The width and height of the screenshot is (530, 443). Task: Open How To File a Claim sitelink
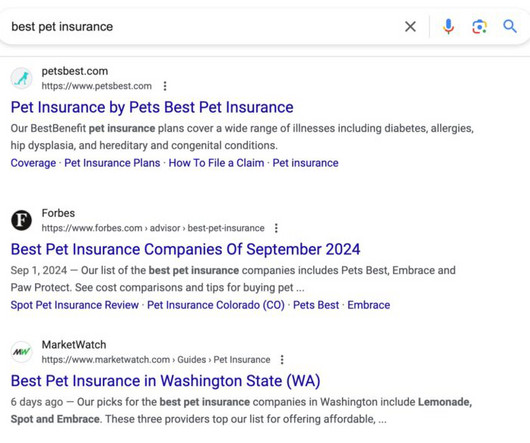[x=216, y=163]
